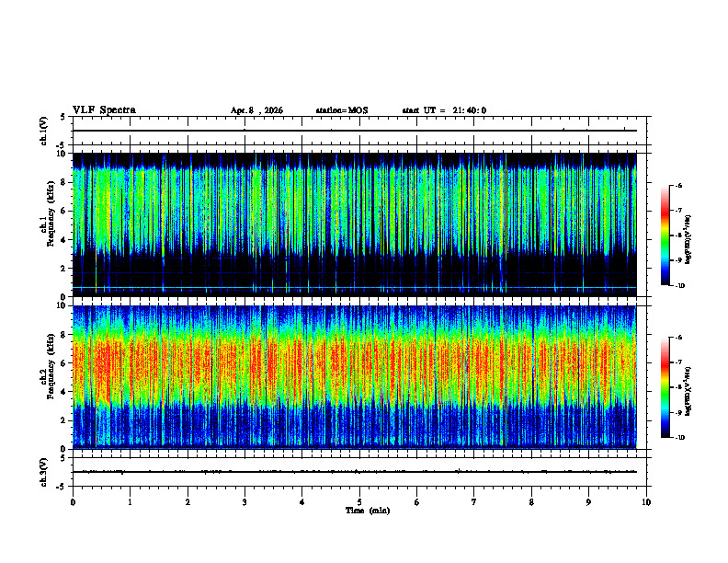Click the "-7" tick on ch.2 color bar

click(x=678, y=362)
